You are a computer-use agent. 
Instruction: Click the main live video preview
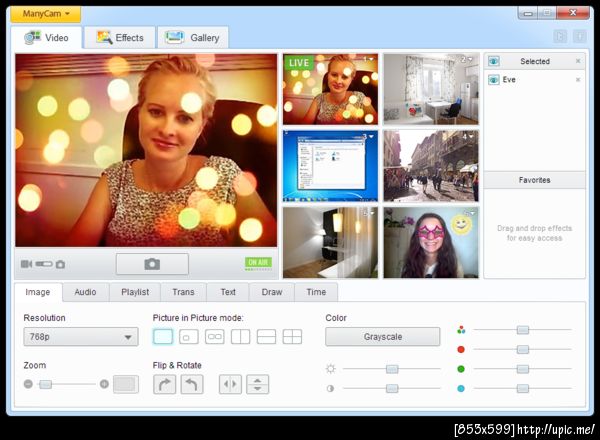pyautogui.click(x=146, y=150)
